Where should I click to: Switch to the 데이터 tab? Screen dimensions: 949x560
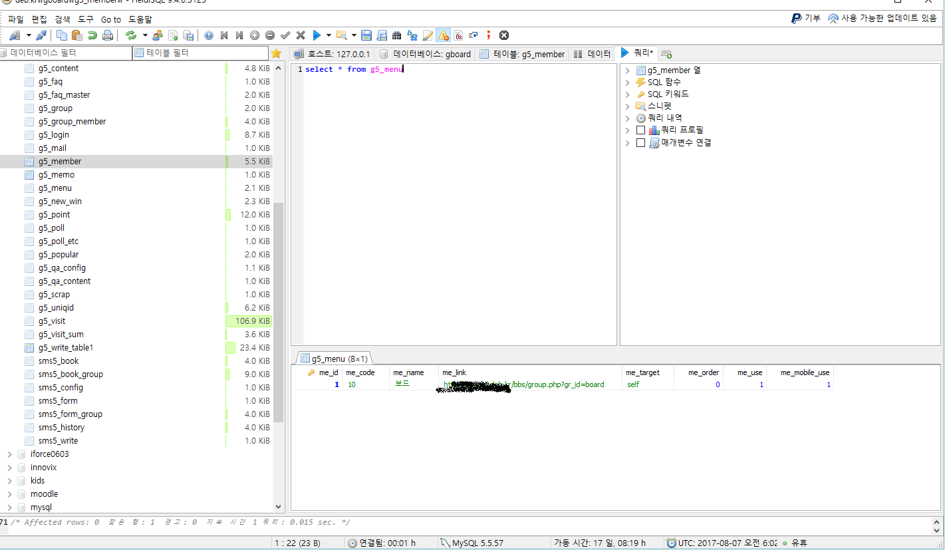pyautogui.click(x=592, y=54)
